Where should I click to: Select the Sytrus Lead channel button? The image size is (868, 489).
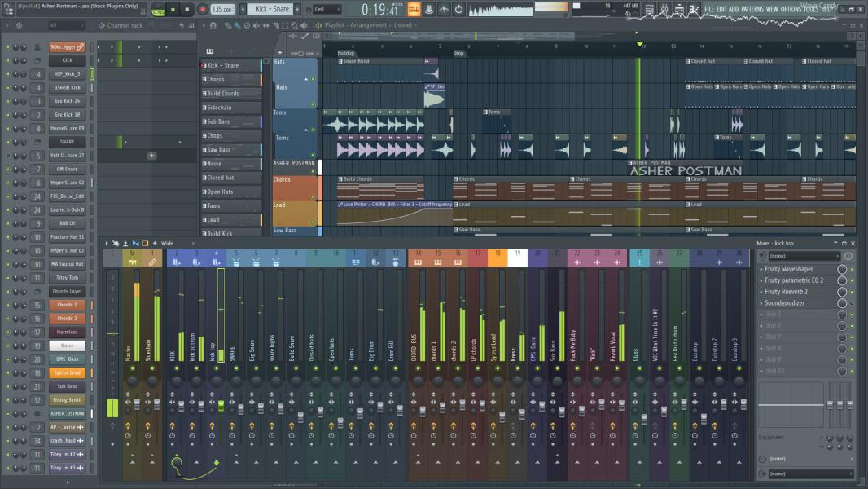67,372
